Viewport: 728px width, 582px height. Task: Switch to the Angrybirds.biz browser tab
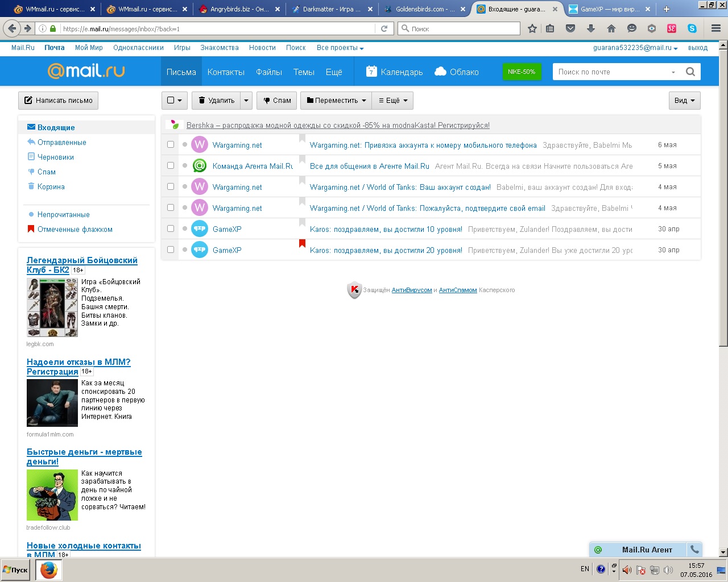click(x=239, y=9)
